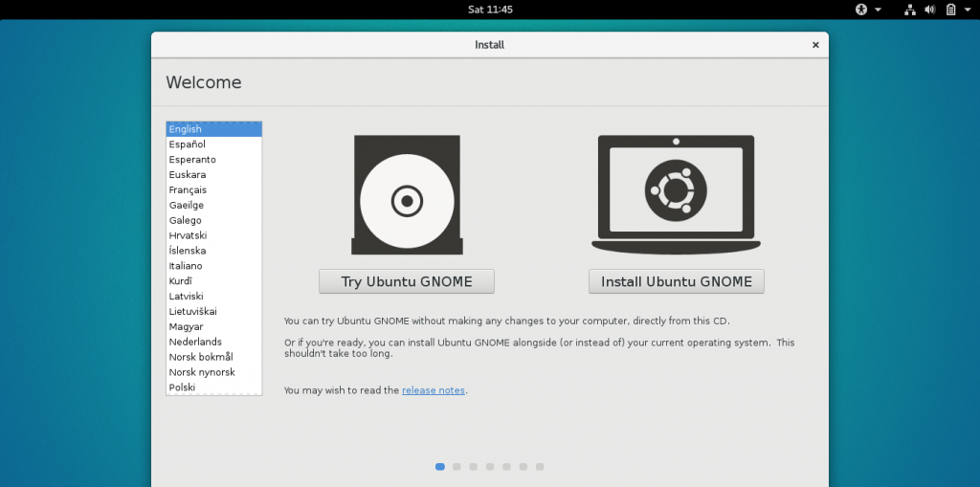Image resolution: width=980 pixels, height=487 pixels.
Task: Select Latviski in the language list
Action: pos(213,297)
